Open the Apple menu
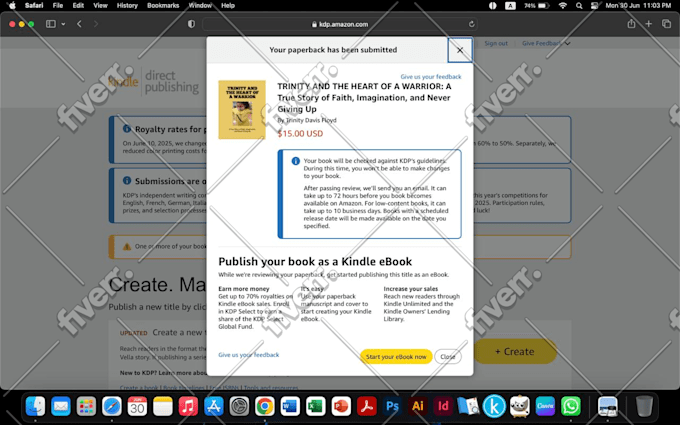 coord(12,6)
